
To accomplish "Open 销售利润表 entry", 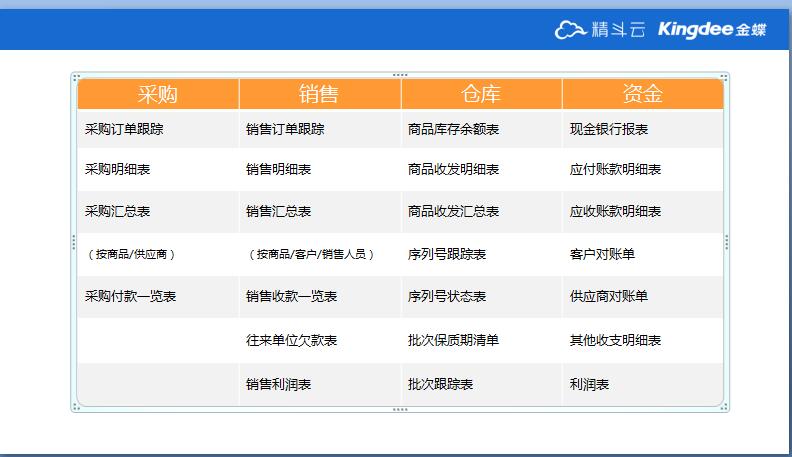I will tap(278, 384).
